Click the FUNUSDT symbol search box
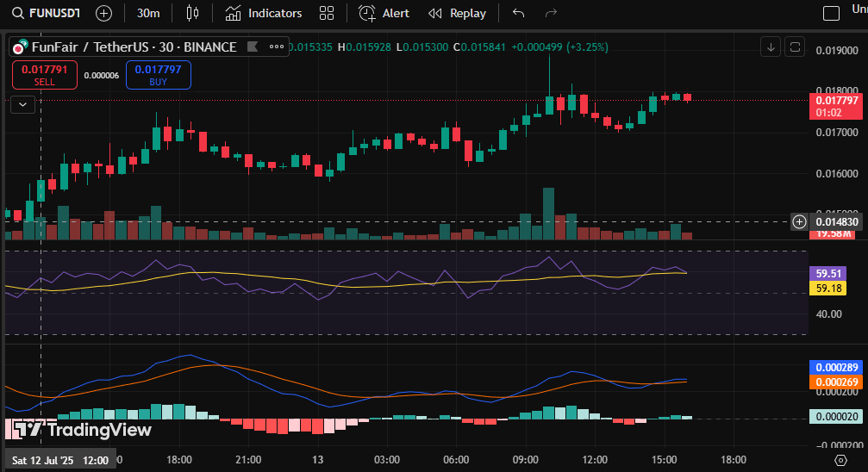The image size is (868, 472). [x=47, y=13]
